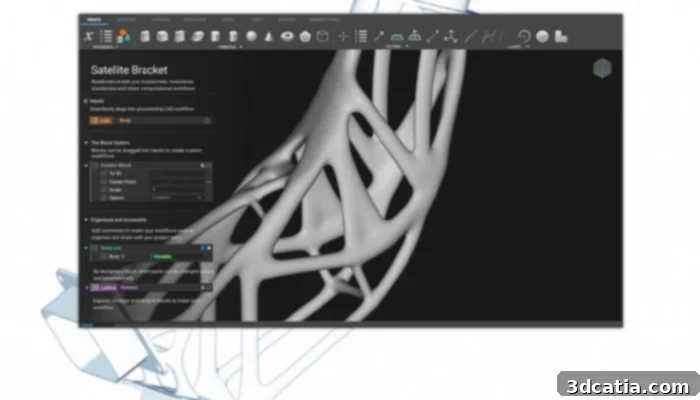Select the sphere primitive icon
The image size is (700, 400).
coord(251,36)
